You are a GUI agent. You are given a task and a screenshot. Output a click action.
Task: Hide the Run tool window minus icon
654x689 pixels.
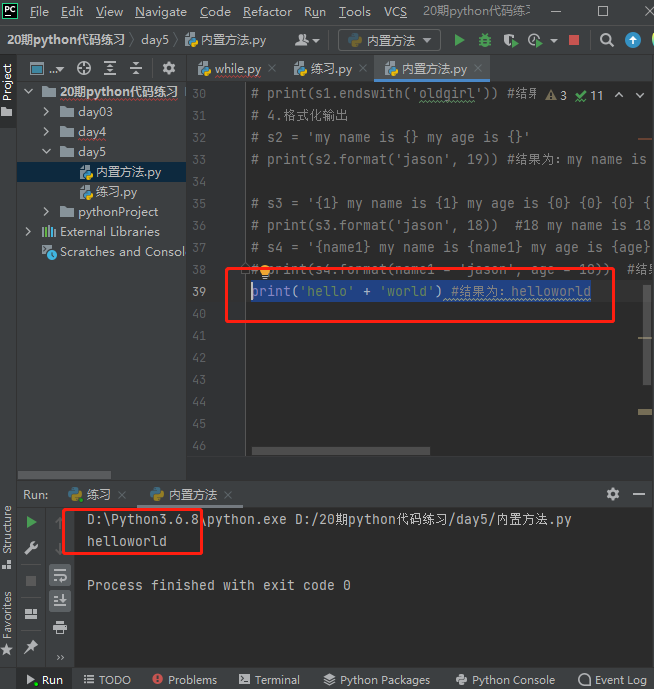pos(639,494)
